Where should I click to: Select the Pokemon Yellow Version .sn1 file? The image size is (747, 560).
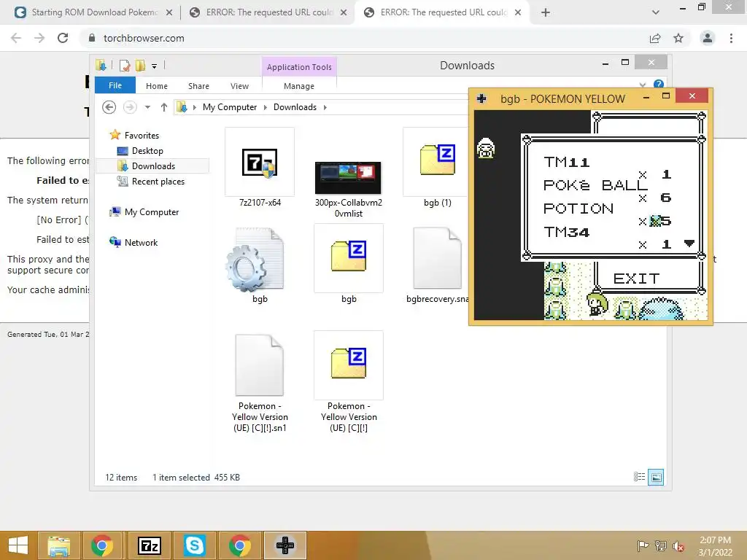click(x=260, y=382)
